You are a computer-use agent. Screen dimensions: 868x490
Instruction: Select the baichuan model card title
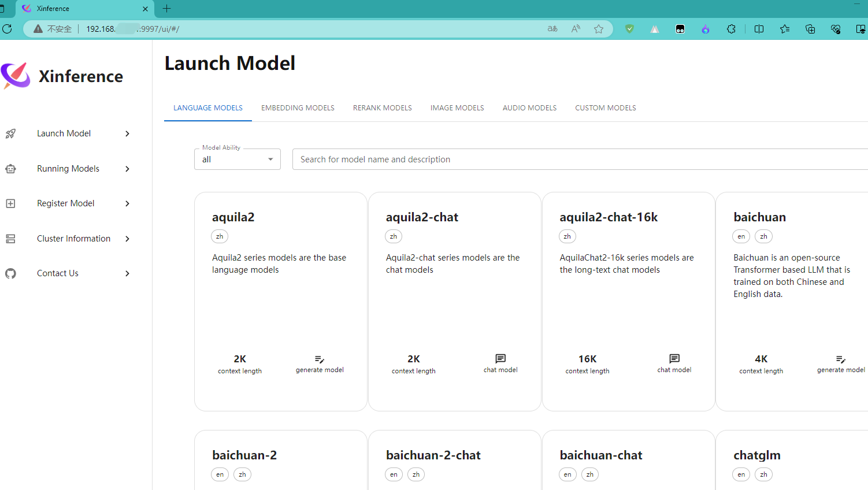[760, 217]
